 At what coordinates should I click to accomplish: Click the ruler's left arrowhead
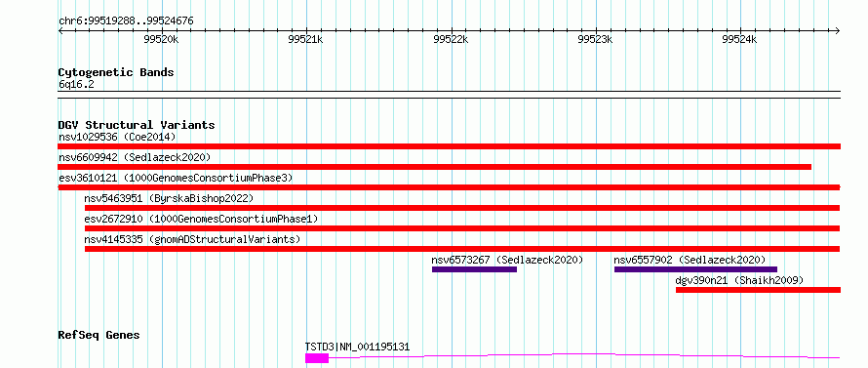click(60, 30)
